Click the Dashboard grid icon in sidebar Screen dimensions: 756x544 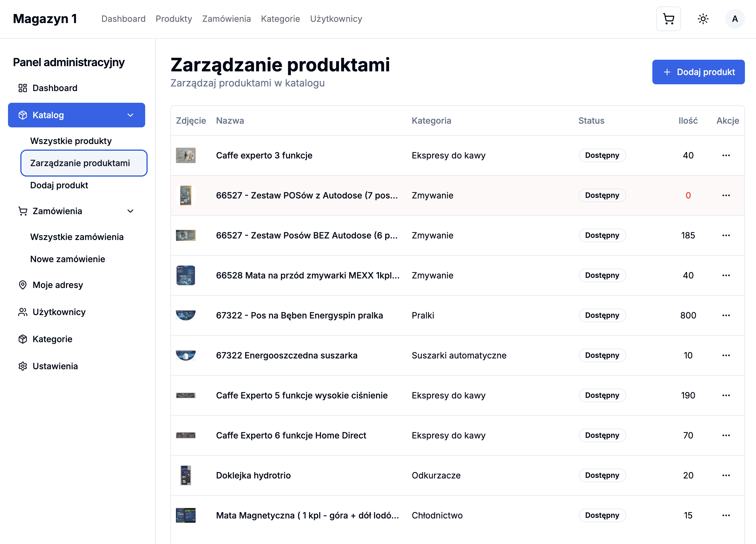tap(23, 88)
